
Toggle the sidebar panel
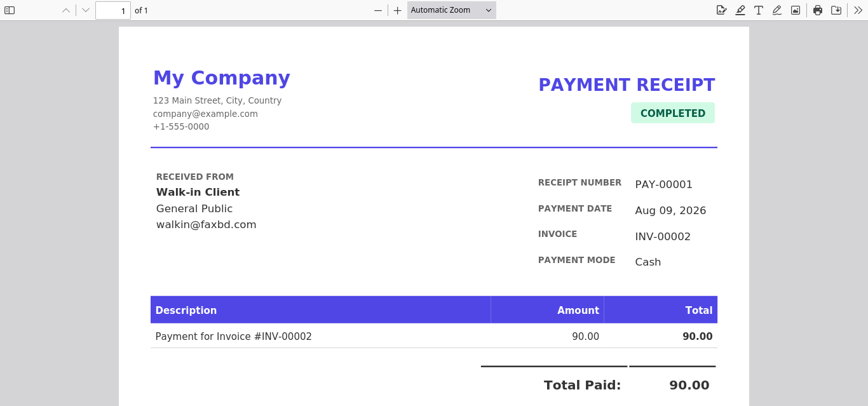tap(10, 10)
